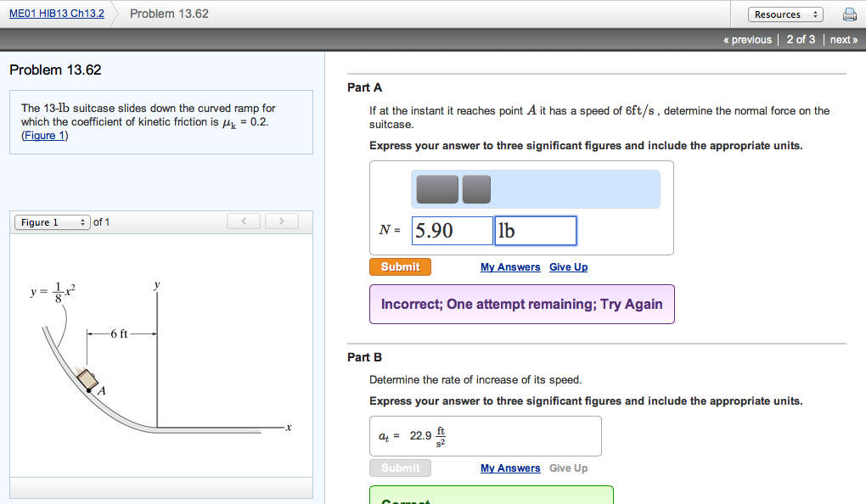Click Give Up for Part B
866x504 pixels.
[x=568, y=468]
